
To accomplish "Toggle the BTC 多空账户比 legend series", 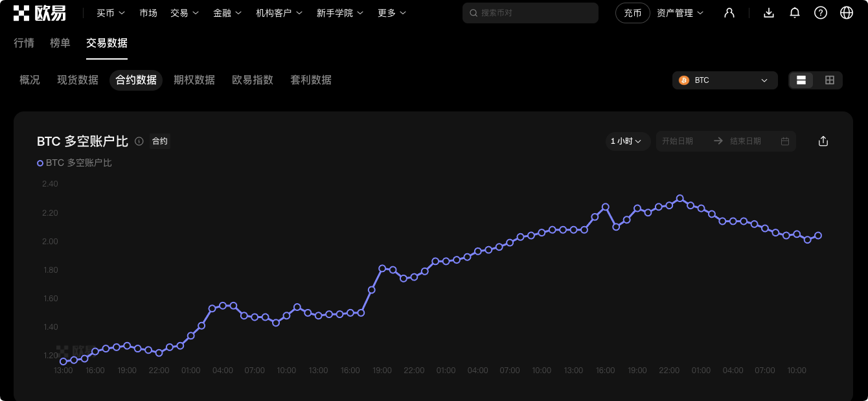I will 74,163.
